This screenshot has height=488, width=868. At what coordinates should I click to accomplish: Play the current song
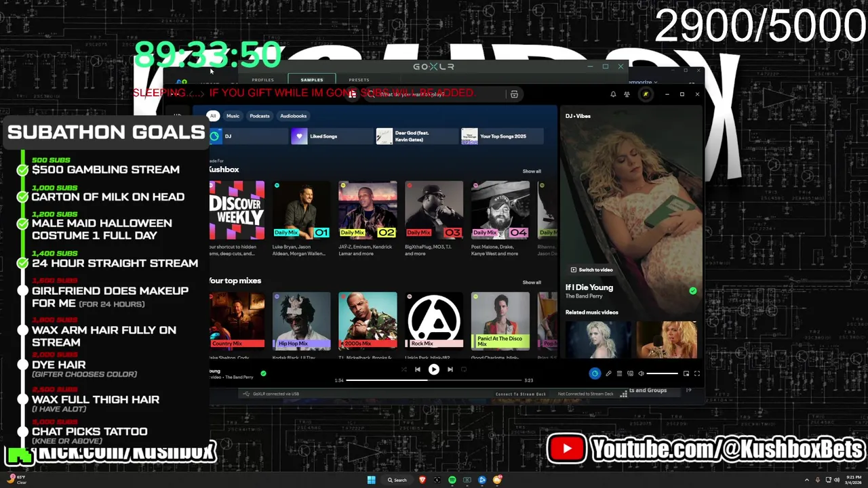tap(433, 369)
